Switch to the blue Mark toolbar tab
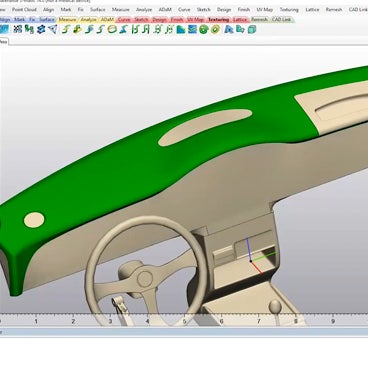The image size is (368, 368). [20, 20]
